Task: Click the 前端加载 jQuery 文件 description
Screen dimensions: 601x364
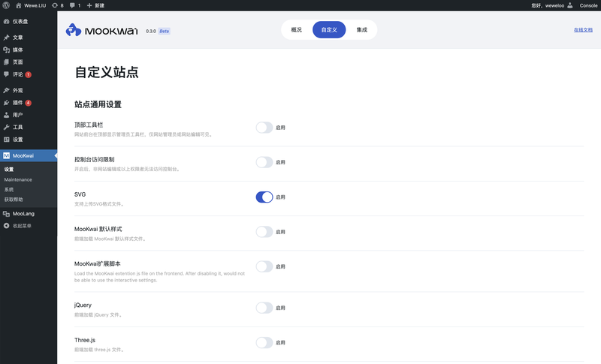Action: point(98,314)
